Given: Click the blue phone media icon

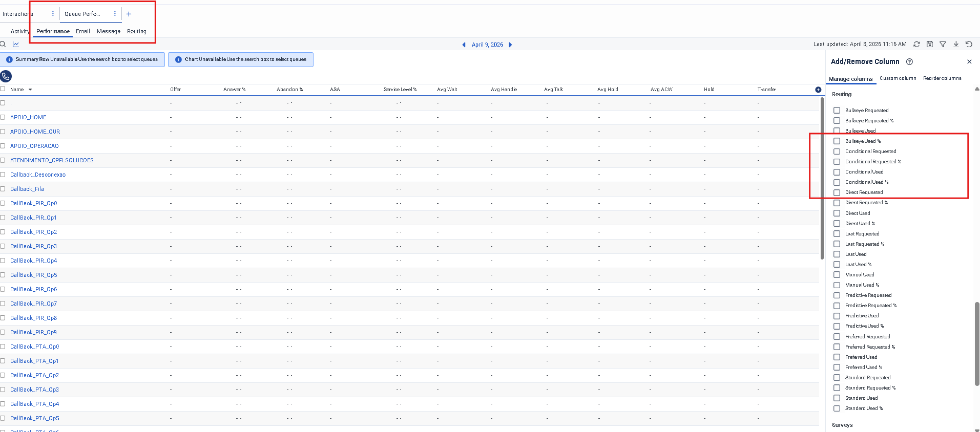Looking at the screenshot, I should tap(6, 76).
